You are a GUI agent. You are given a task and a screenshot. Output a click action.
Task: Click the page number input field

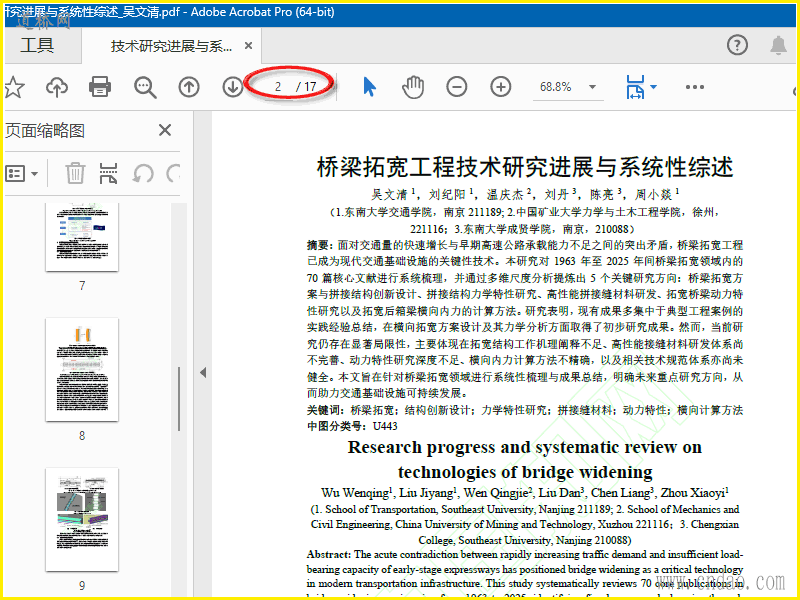coord(278,87)
